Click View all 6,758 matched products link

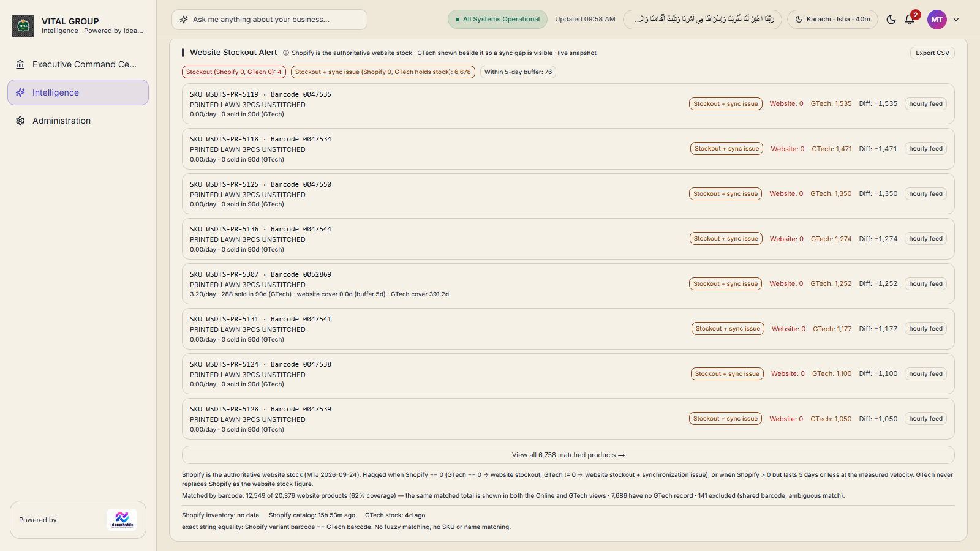click(568, 455)
